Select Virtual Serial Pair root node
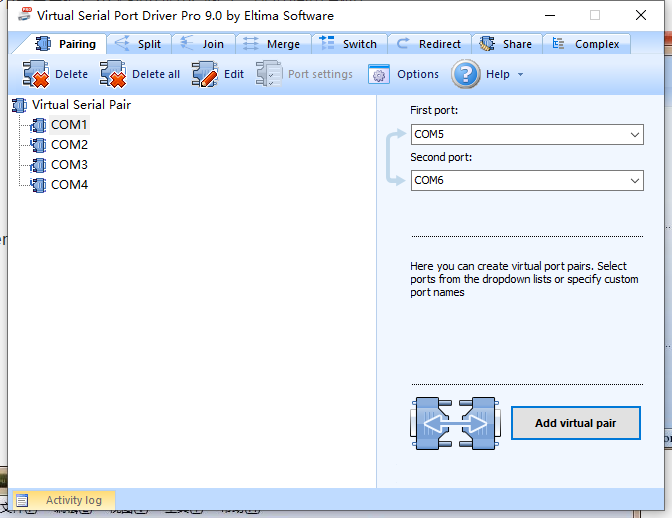The image size is (672, 518). [x=81, y=105]
